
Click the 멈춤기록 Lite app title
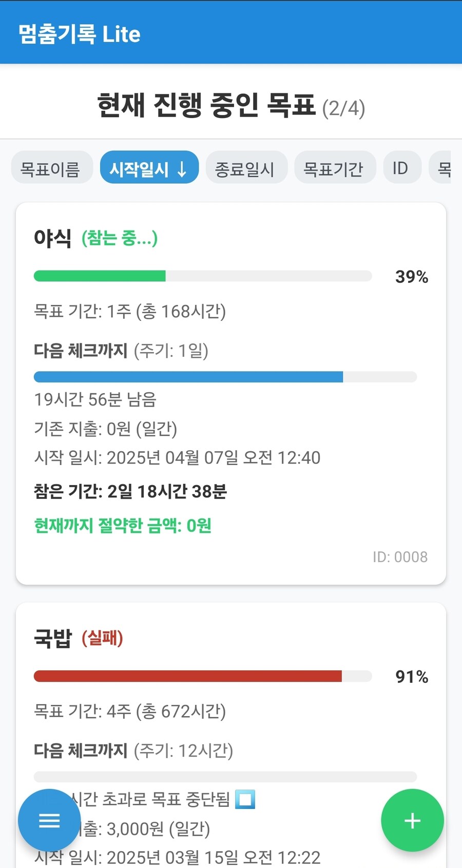78,34
